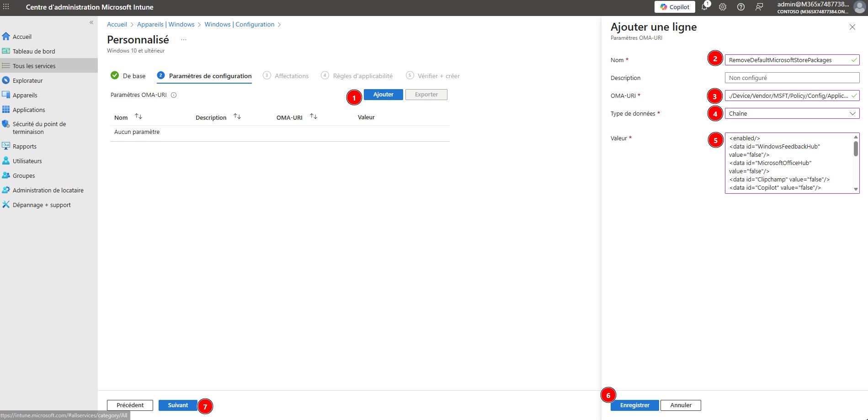Click the Valeur column header
The width and height of the screenshot is (868, 420).
click(x=366, y=117)
